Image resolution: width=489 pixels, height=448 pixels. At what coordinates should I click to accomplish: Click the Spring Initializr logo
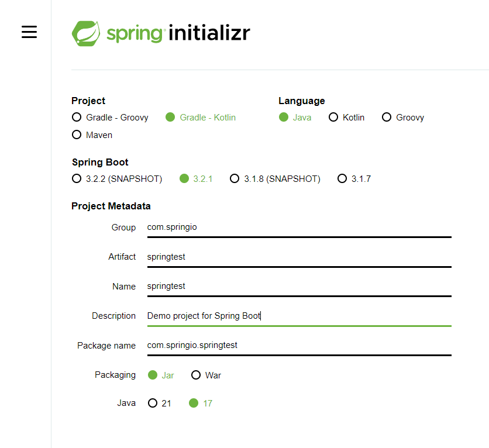tap(161, 33)
